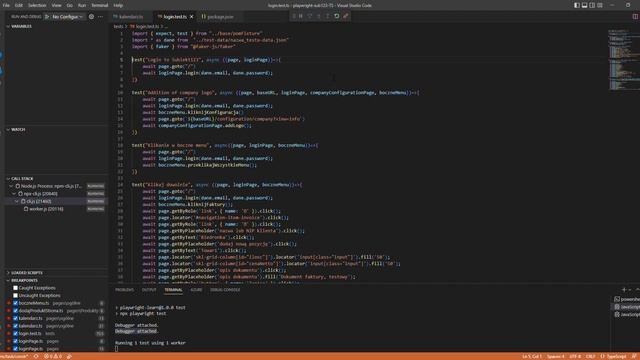
Task: Open the new terminal launch profile dropdown arrow
Action: tap(630, 289)
